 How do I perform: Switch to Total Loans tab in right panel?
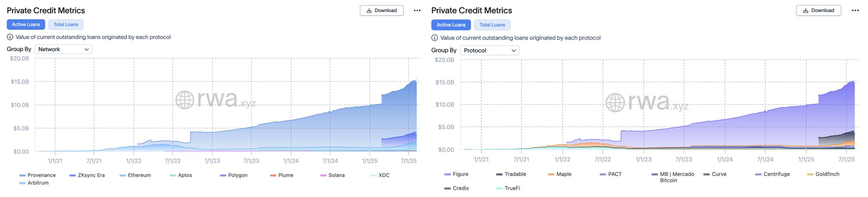492,25
